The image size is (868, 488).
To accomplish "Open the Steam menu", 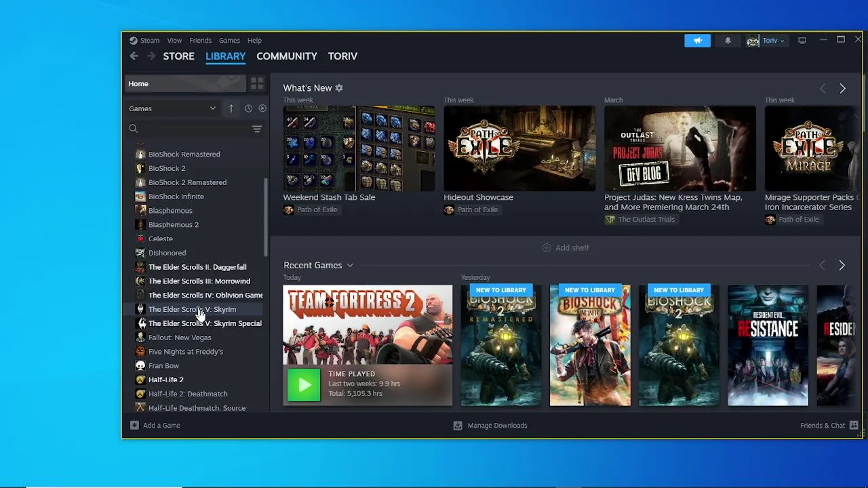I will (150, 41).
